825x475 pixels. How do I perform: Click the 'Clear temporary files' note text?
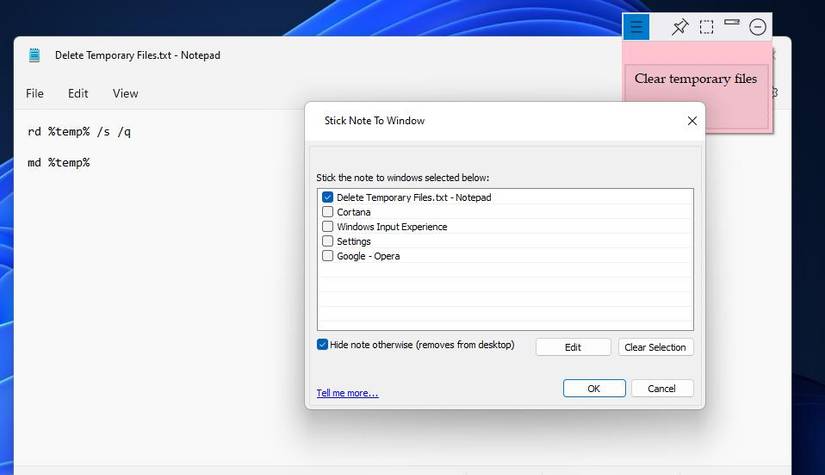(x=696, y=79)
